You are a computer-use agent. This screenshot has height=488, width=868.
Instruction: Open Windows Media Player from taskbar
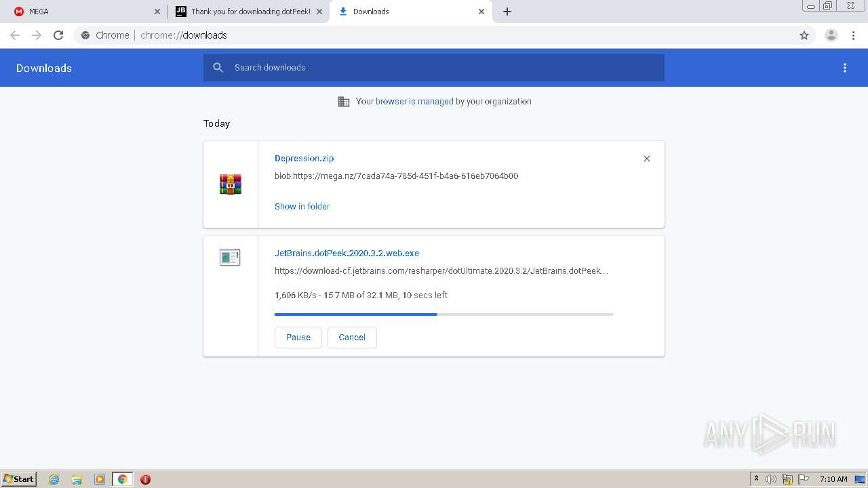[100, 479]
